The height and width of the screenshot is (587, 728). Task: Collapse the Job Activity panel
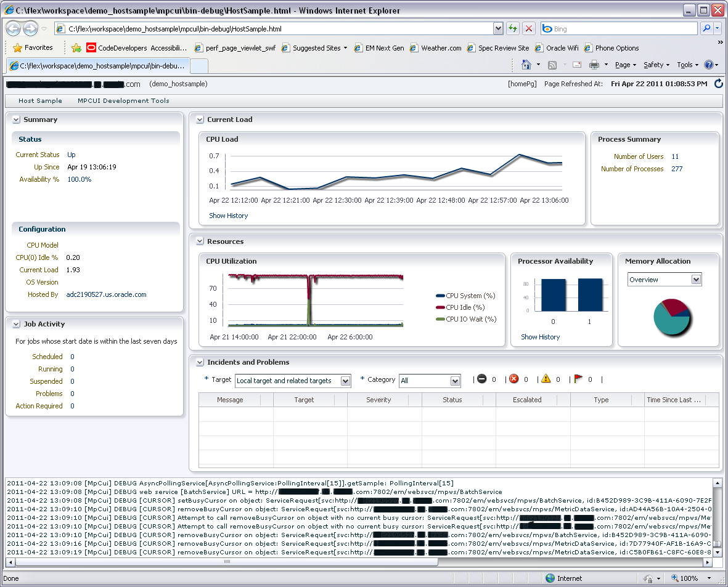click(x=16, y=325)
